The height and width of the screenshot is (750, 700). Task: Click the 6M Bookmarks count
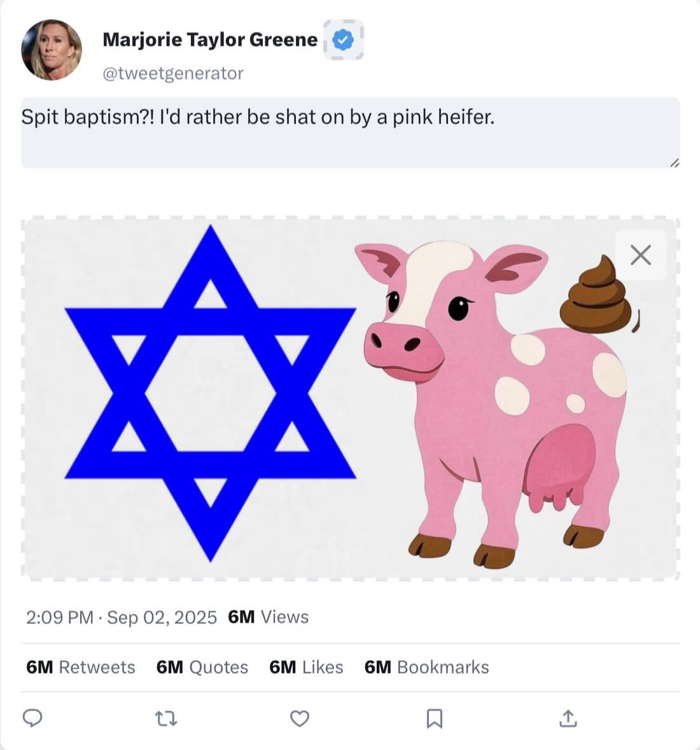pos(426,667)
